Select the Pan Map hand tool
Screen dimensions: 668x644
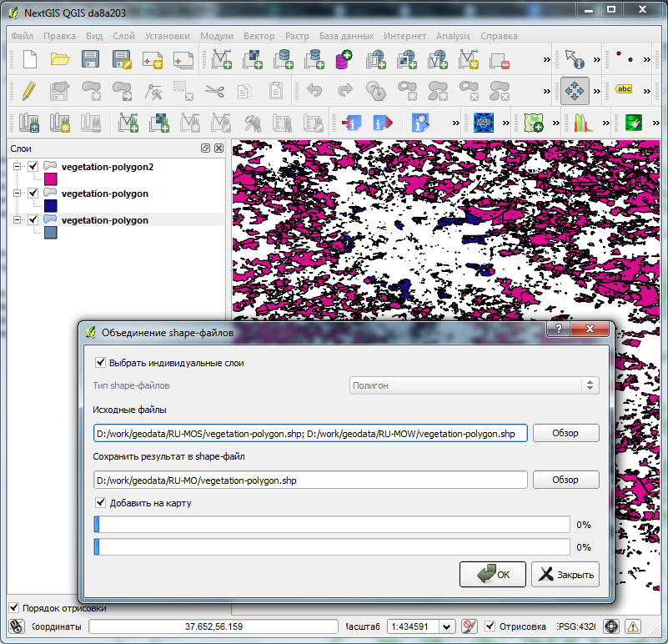click(x=575, y=90)
